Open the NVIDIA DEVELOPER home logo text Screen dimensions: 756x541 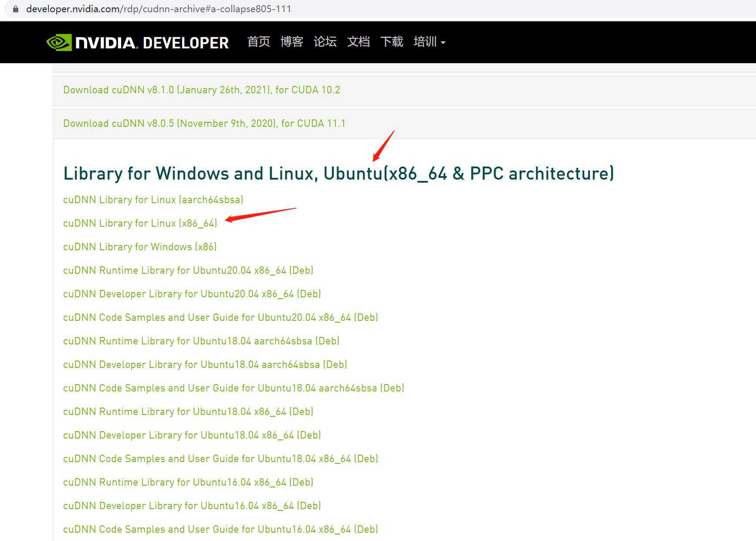pos(152,43)
